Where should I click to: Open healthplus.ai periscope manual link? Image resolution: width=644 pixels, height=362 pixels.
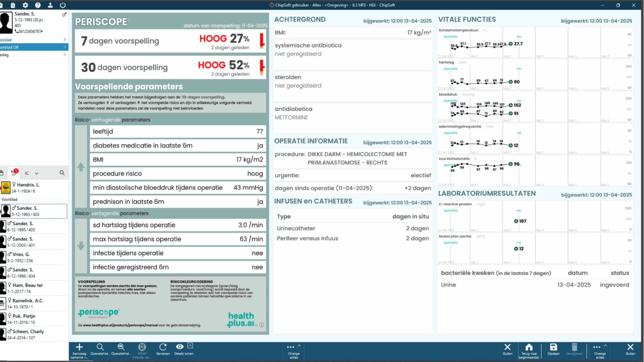pos(120,325)
